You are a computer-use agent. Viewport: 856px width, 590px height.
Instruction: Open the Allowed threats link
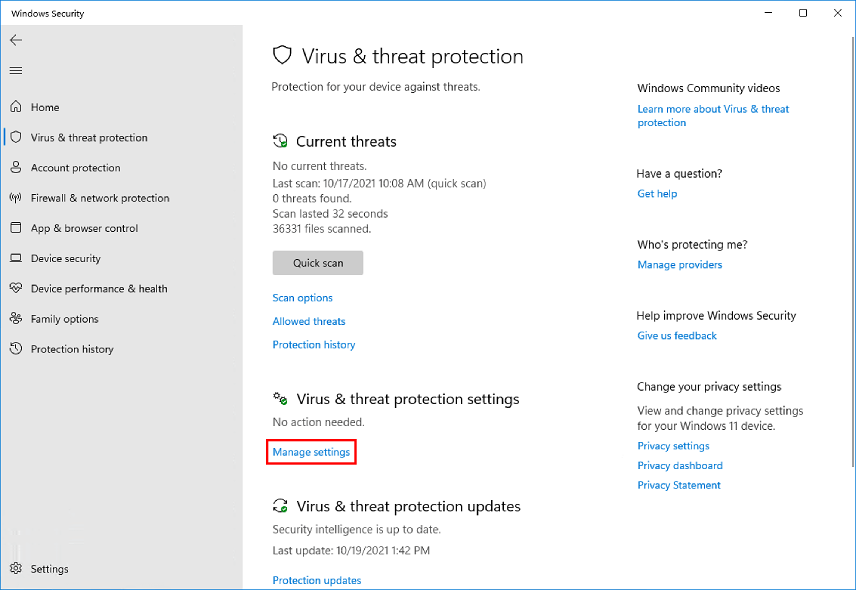[x=309, y=321]
